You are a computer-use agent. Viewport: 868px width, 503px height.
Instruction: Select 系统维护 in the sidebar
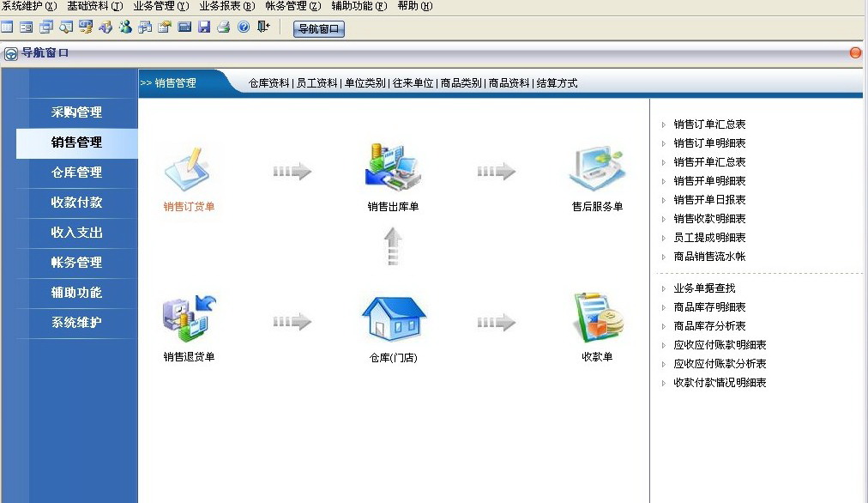coord(76,323)
